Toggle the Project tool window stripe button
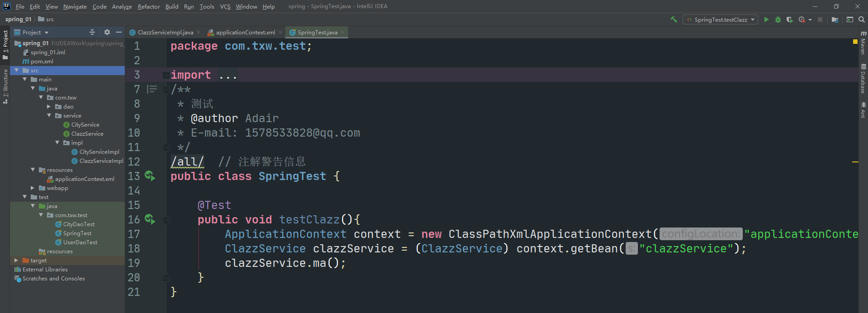Viewport: 868px width, 313px height. point(5,45)
